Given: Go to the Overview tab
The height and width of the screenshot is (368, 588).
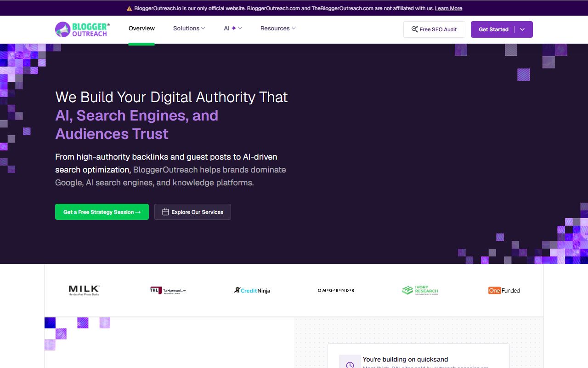Looking at the screenshot, I should tap(141, 29).
